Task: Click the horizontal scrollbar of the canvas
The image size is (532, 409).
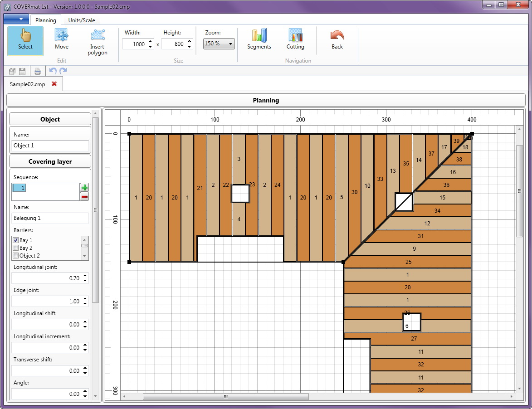Action: click(x=225, y=396)
